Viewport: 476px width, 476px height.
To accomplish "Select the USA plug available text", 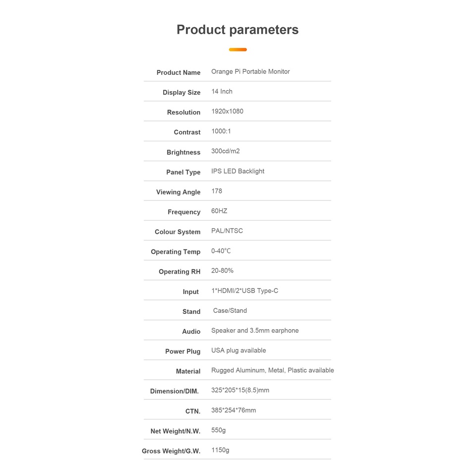I will (x=238, y=351).
